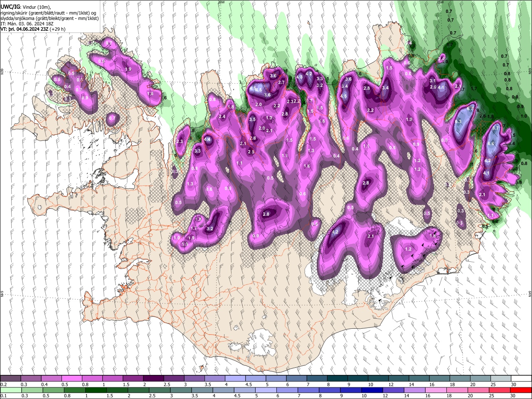Pick the snow scale swatch for 1.5–2
This screenshot has width=532, height=399.
[133, 379]
